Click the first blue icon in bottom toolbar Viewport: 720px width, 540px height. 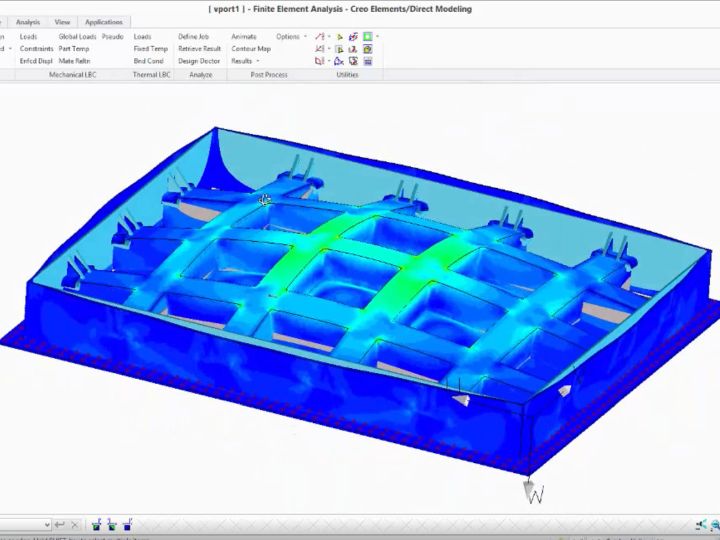pyautogui.click(x=97, y=524)
